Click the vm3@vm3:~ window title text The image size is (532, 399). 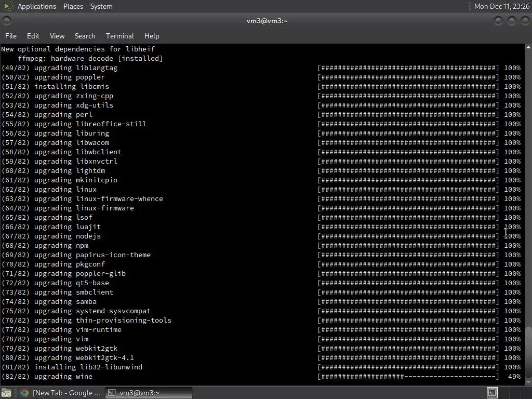[267, 21]
